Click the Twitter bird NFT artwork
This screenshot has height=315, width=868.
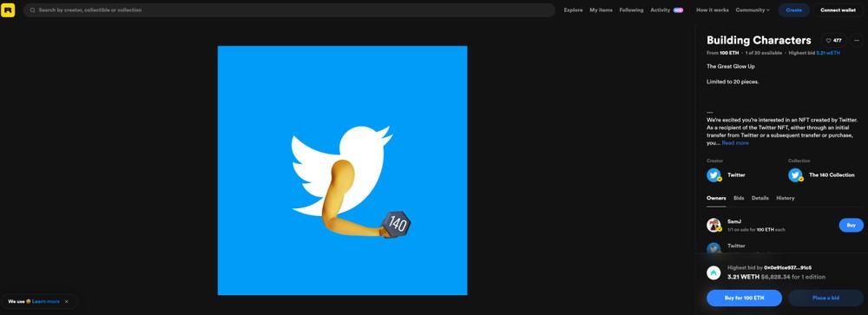tap(342, 170)
